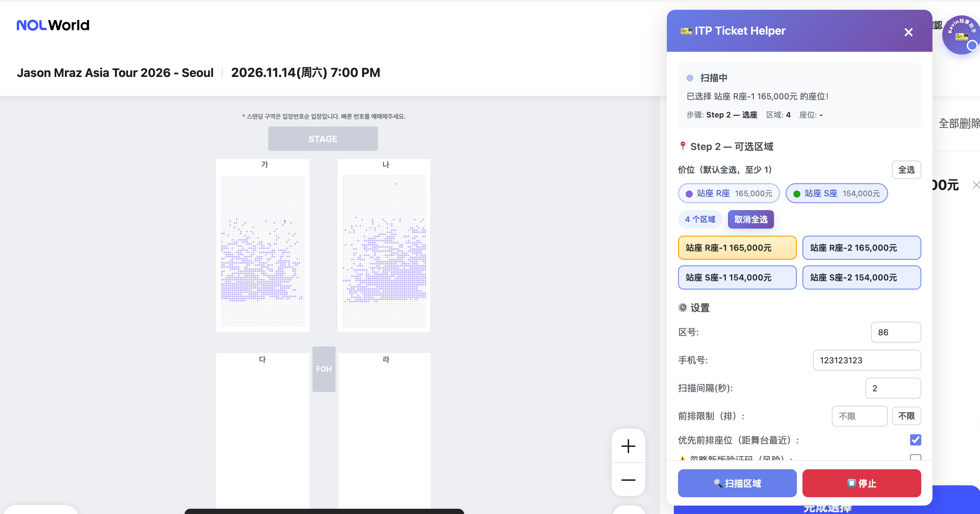Click the ticket icon in helper header

686,31
